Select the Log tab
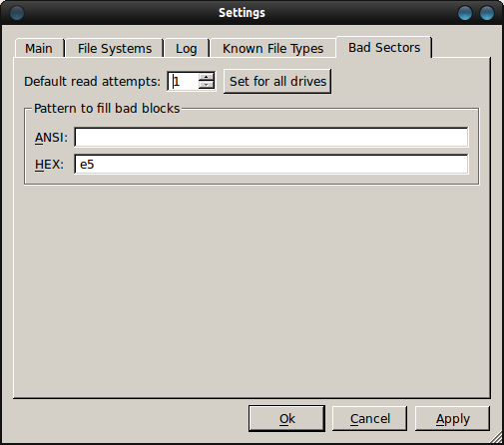 pos(186,48)
